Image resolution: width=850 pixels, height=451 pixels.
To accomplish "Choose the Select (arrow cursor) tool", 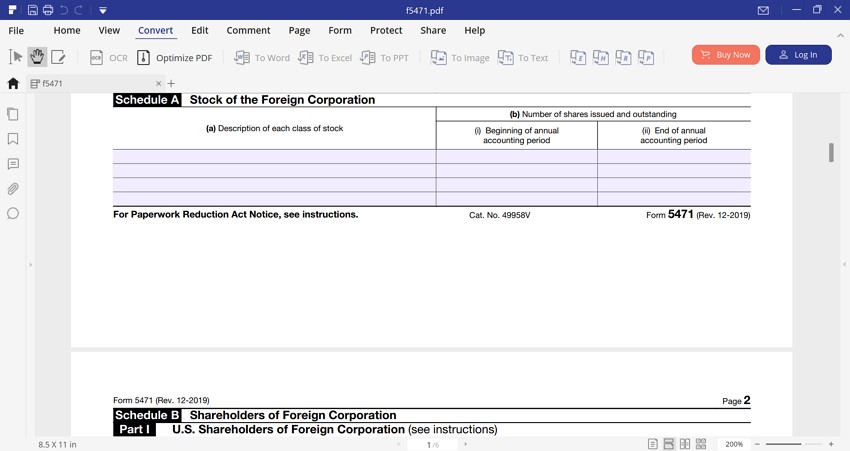I will point(16,56).
